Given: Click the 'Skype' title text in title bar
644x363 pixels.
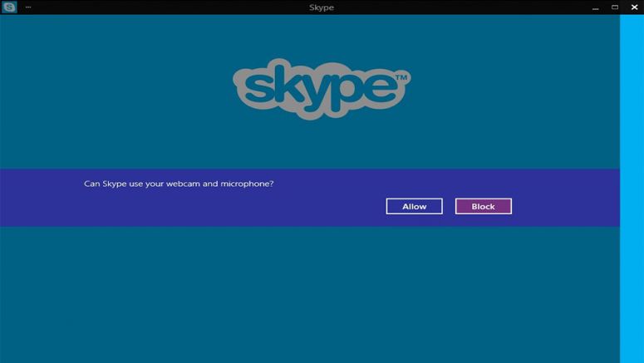Looking at the screenshot, I should [x=320, y=7].
